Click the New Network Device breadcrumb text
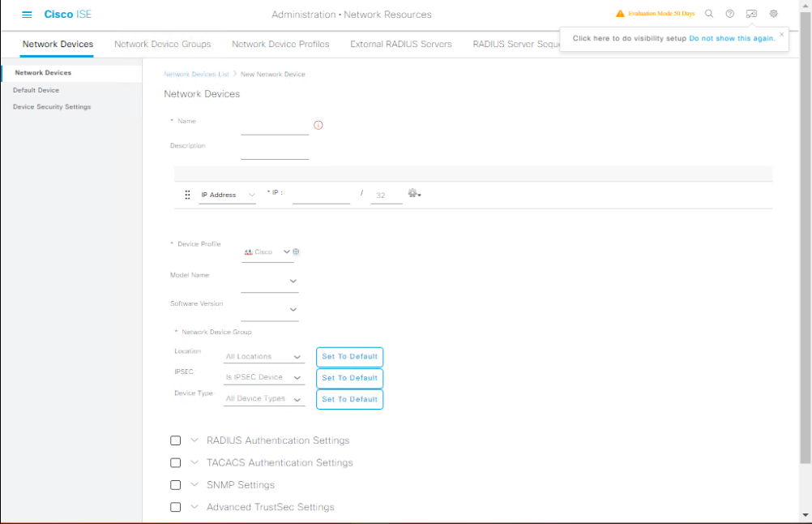This screenshot has height=524, width=812. (273, 74)
